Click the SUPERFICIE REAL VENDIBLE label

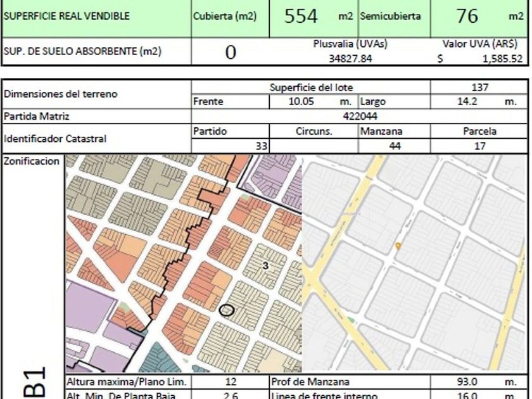67,16
